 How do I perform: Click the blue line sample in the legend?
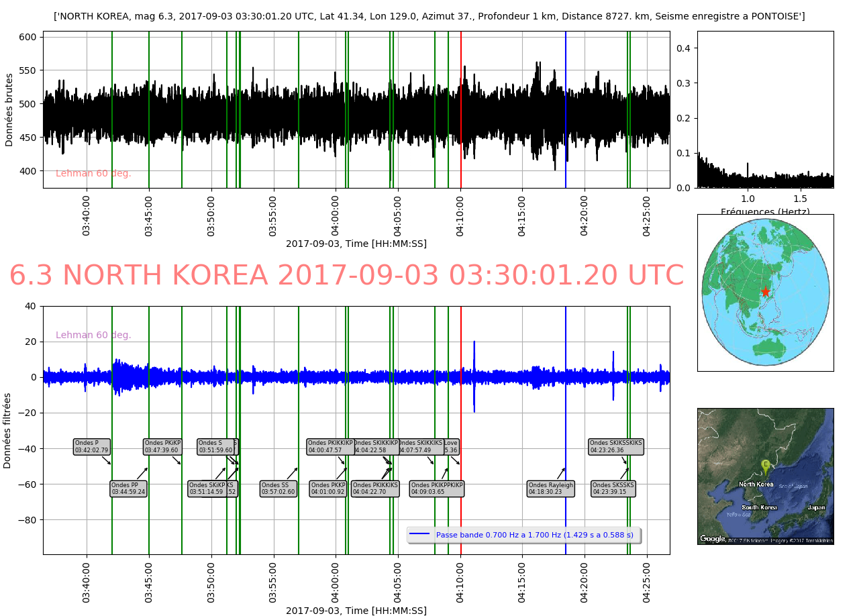click(x=419, y=535)
